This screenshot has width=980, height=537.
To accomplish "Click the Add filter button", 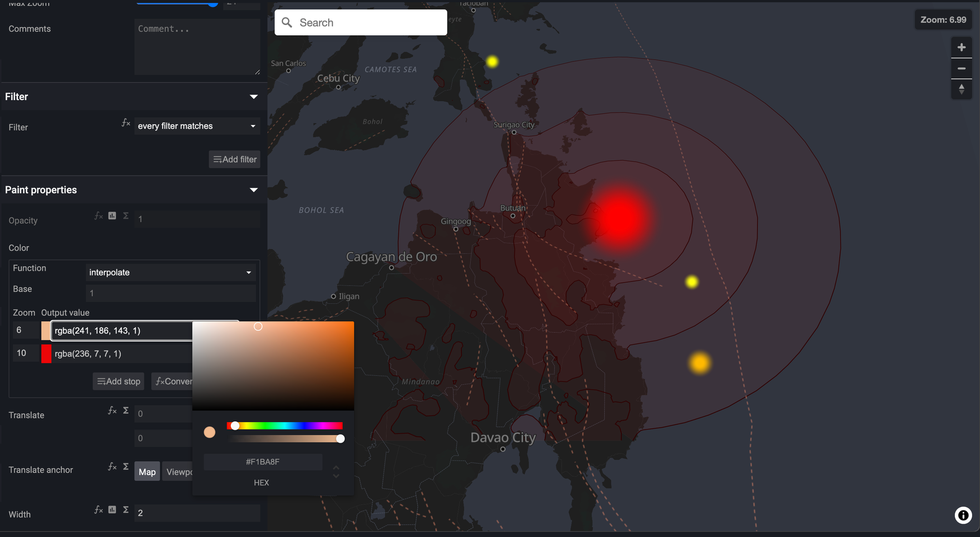I will [x=235, y=159].
